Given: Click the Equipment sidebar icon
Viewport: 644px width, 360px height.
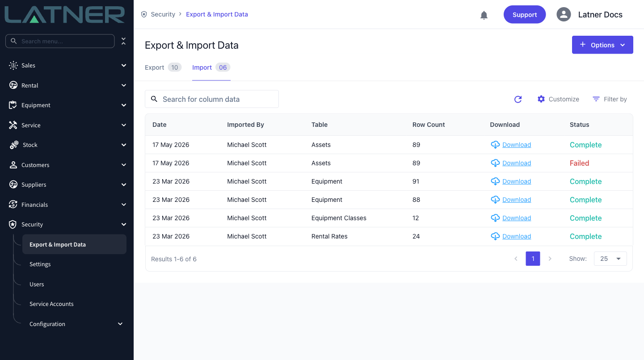Looking at the screenshot, I should pos(13,105).
